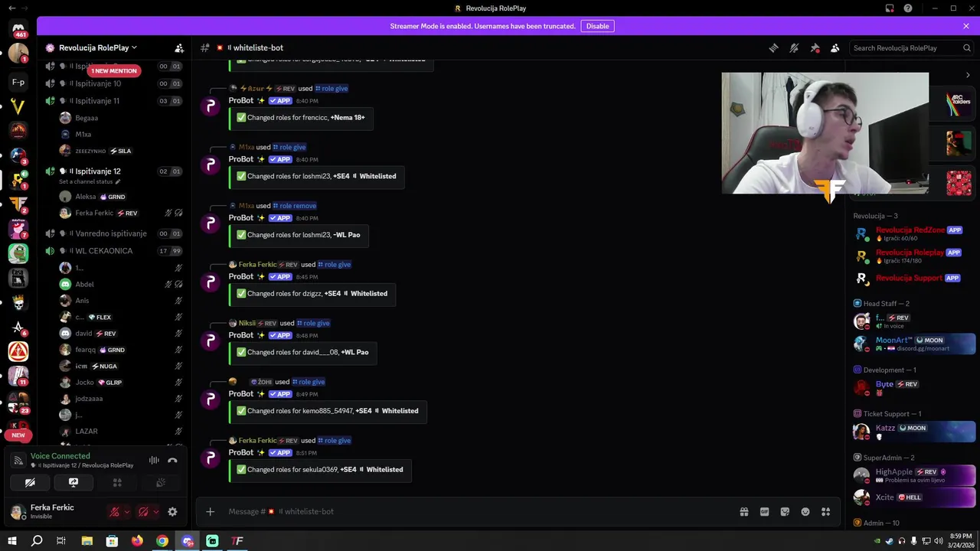Open pinned messages in channel header
Screen dimensions: 980x551
click(815, 47)
